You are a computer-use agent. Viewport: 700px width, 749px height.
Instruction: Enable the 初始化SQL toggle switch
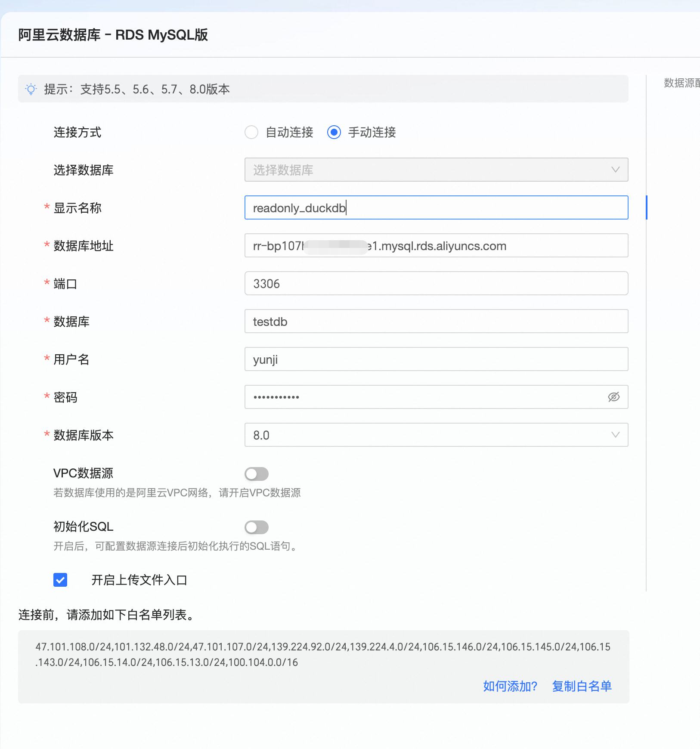[257, 527]
